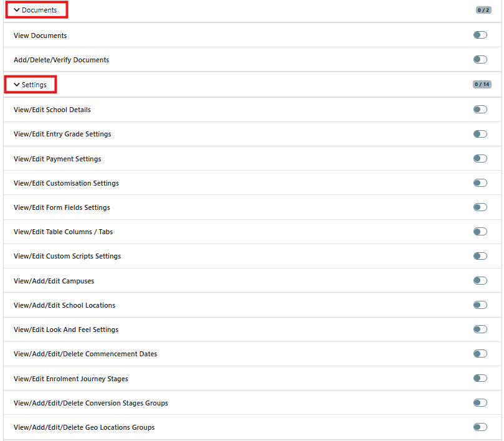Viewport: 504px width, 441px height.
Task: Turn on View/Edit Custom Scripts Settings
Action: tap(480, 256)
